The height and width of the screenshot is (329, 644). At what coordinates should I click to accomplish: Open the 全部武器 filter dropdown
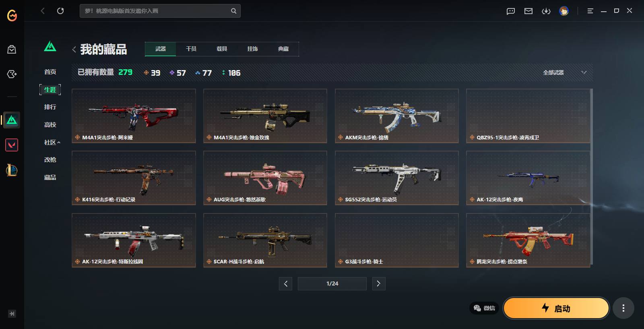click(x=564, y=72)
